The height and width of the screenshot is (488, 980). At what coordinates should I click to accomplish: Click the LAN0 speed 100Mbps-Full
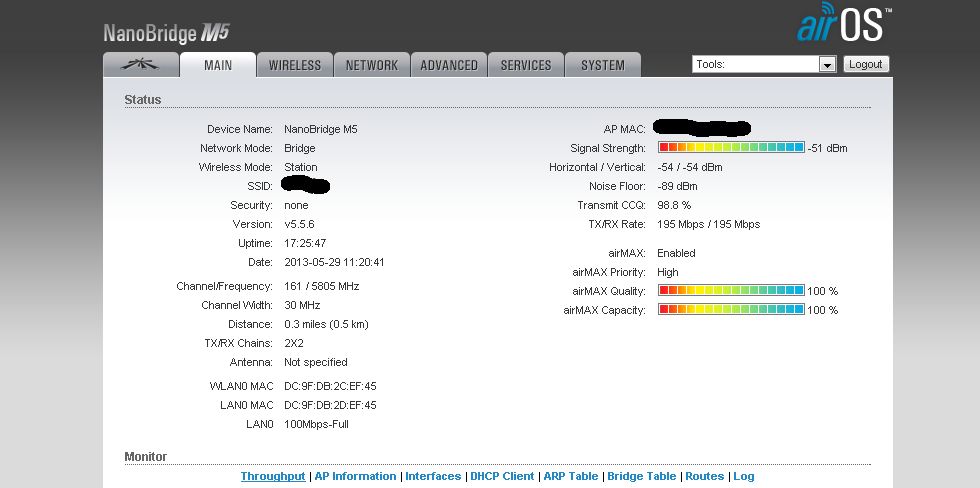[x=316, y=424]
